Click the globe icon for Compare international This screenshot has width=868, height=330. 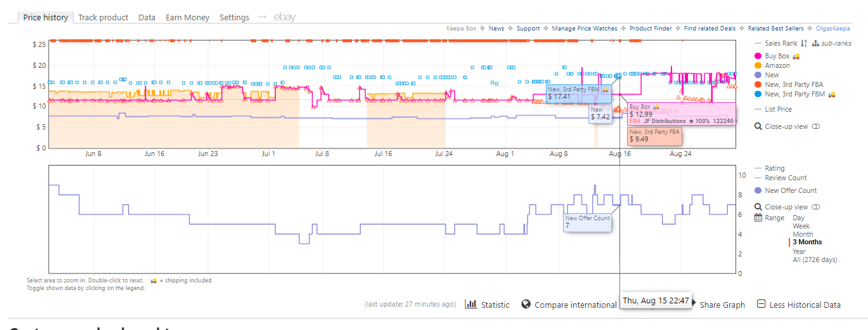(x=526, y=304)
